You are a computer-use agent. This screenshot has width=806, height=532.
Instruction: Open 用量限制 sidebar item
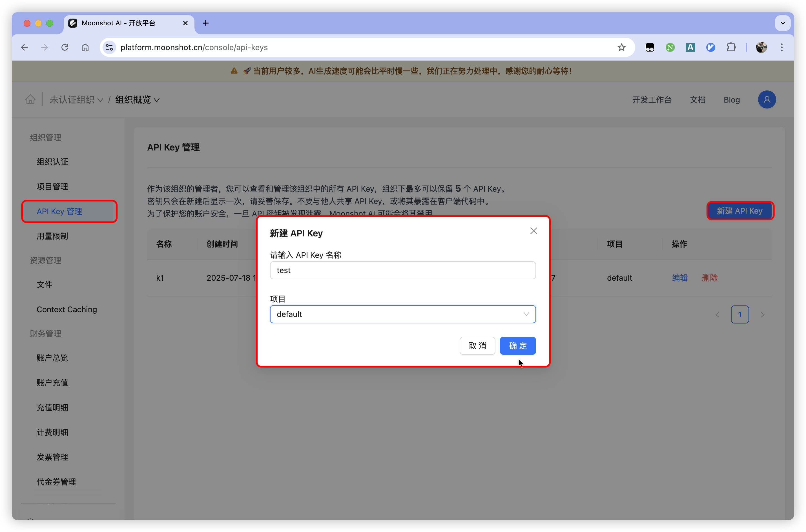[52, 236]
